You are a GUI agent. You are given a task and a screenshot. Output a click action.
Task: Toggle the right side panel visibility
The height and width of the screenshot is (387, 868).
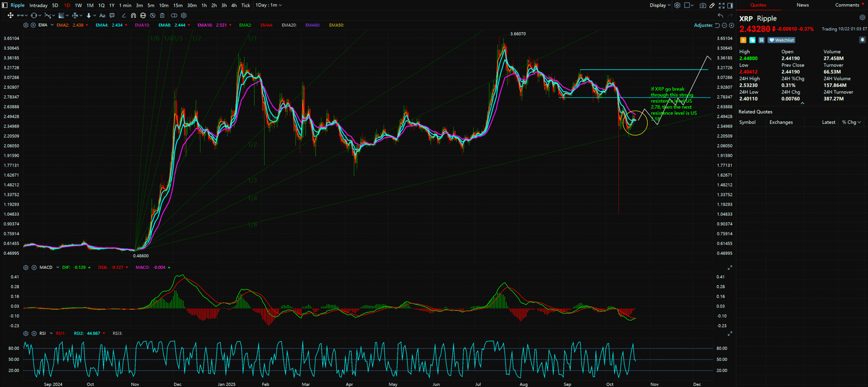pos(730,5)
